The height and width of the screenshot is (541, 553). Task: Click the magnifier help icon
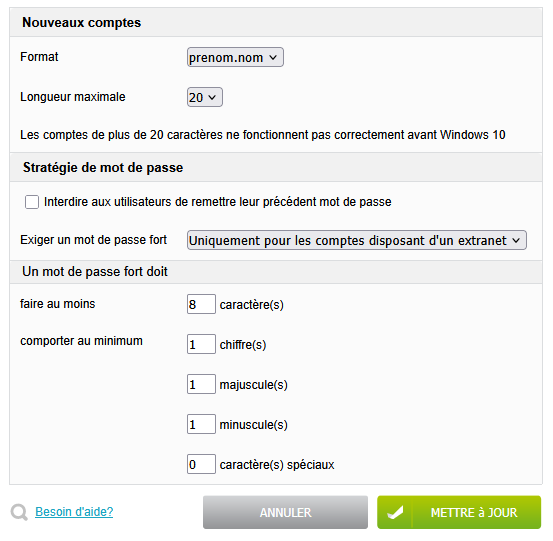19,512
